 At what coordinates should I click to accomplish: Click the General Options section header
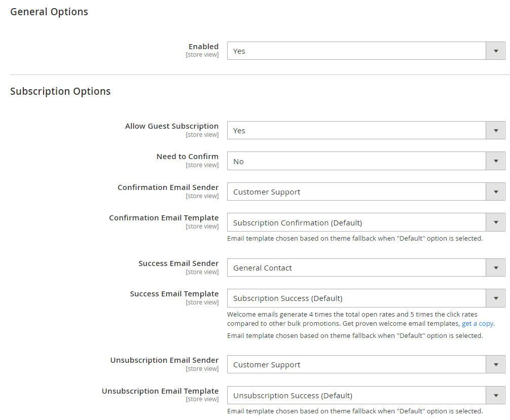pyautogui.click(x=49, y=11)
